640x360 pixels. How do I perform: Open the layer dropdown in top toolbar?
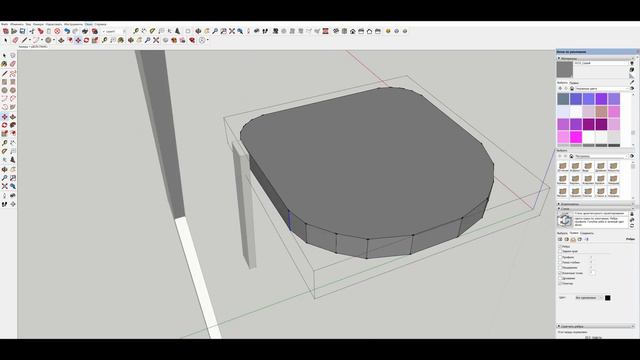[x=113, y=31]
